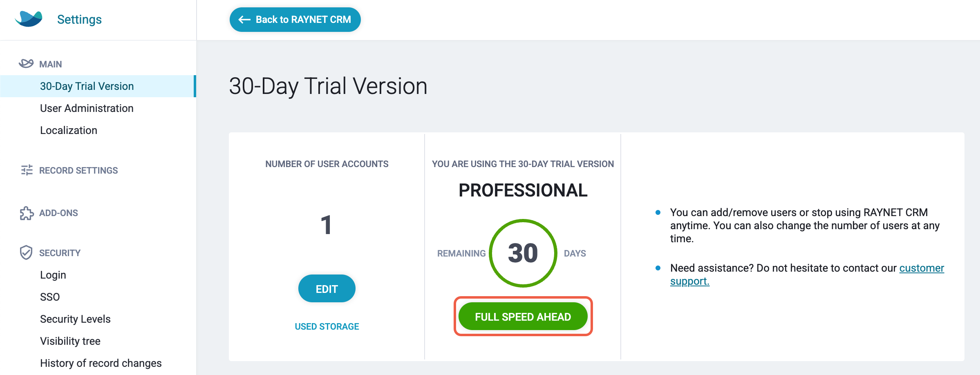Click the Add-ons puzzle piece icon
Viewport: 980px width, 375px height.
pyautogui.click(x=27, y=213)
